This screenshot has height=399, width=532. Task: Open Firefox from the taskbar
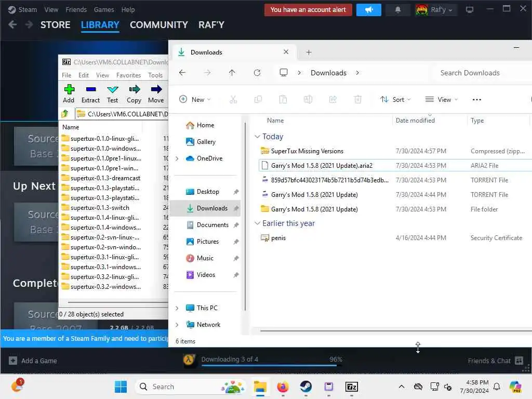click(x=283, y=387)
